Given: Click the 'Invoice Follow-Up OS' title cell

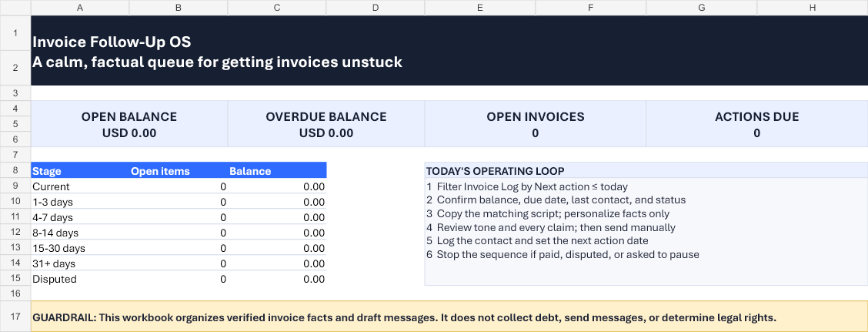Looking at the screenshot, I should coord(112,42).
